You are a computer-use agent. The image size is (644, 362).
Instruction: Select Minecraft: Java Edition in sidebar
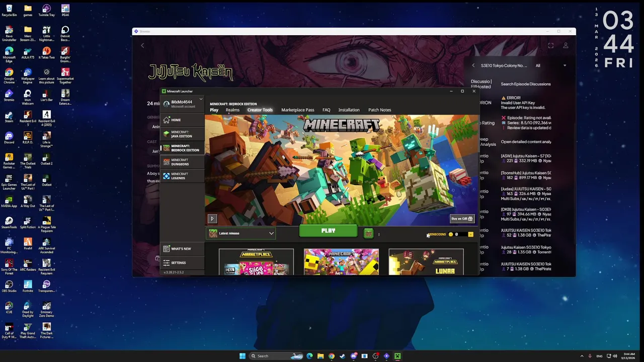[x=182, y=134]
